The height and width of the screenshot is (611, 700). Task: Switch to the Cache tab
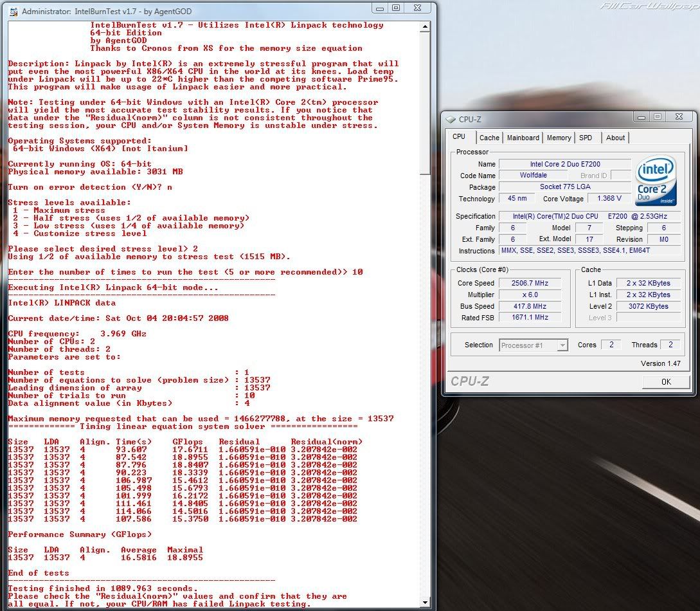[x=489, y=138]
